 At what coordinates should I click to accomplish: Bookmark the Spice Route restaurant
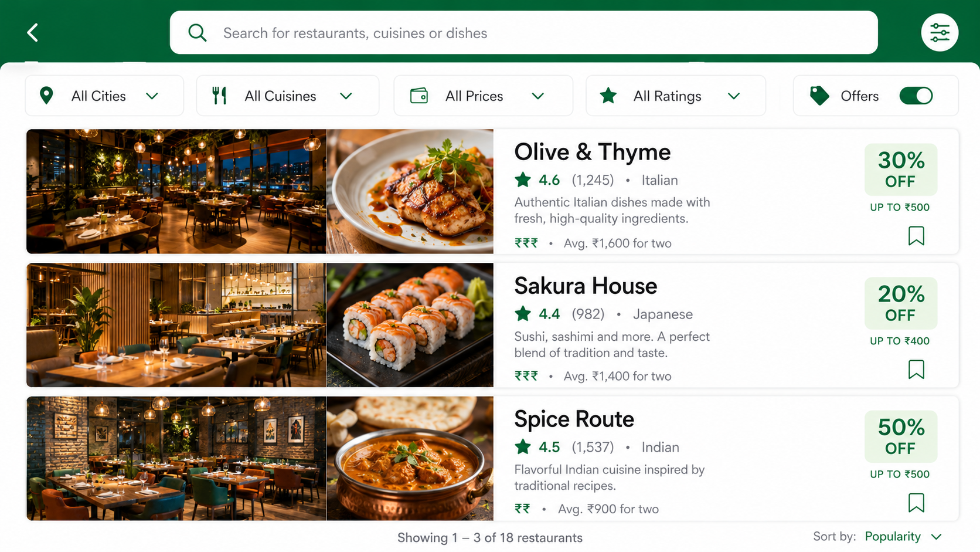pos(916,503)
